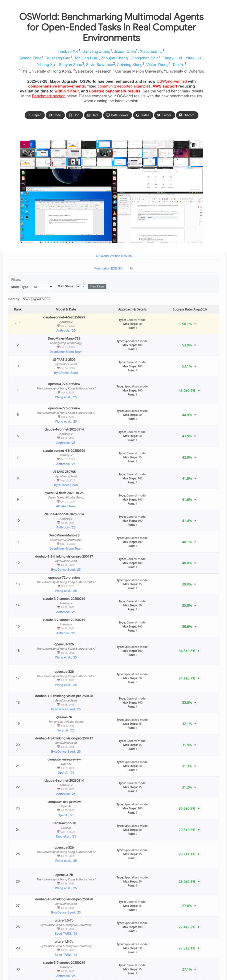This screenshot has width=227, height=980.
Task: Expand details arrow beside the 45.0±0.9% score
Action: click(199, 390)
